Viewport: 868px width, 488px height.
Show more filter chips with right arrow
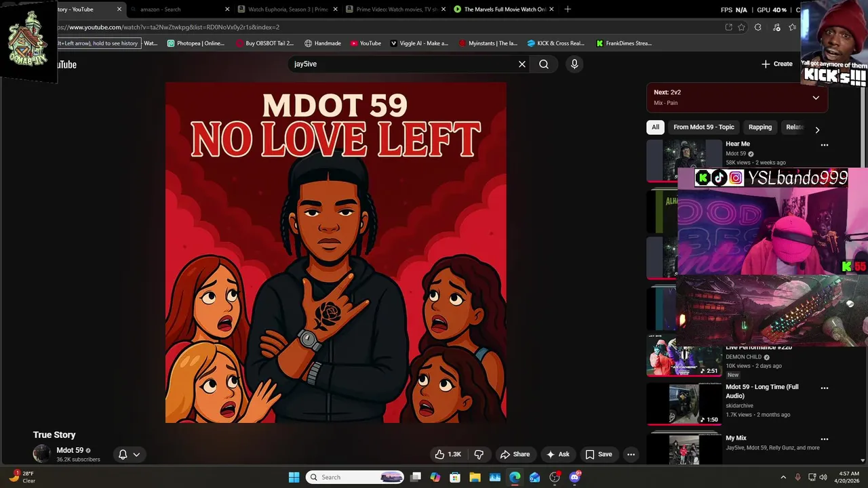pyautogui.click(x=817, y=129)
